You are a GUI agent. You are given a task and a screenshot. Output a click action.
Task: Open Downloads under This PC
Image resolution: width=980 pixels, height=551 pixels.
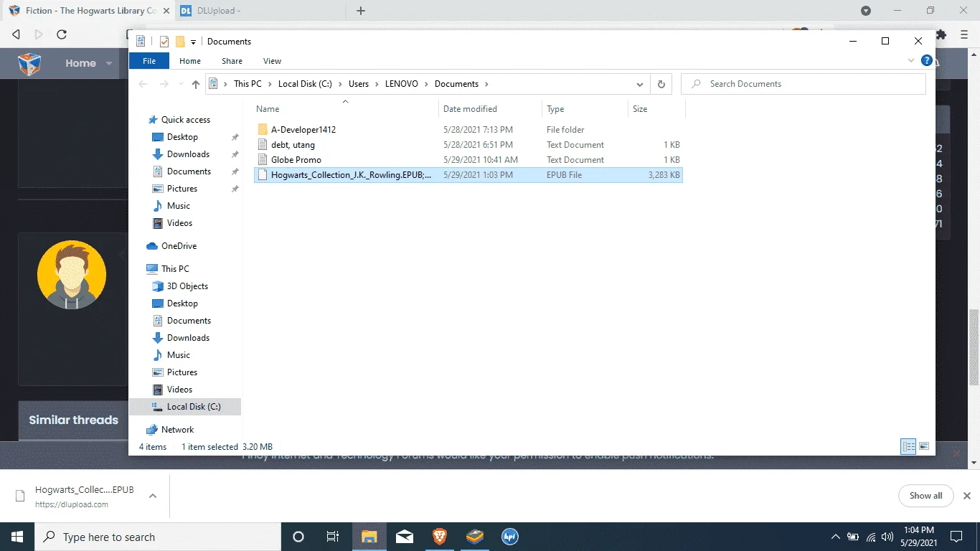coord(188,338)
